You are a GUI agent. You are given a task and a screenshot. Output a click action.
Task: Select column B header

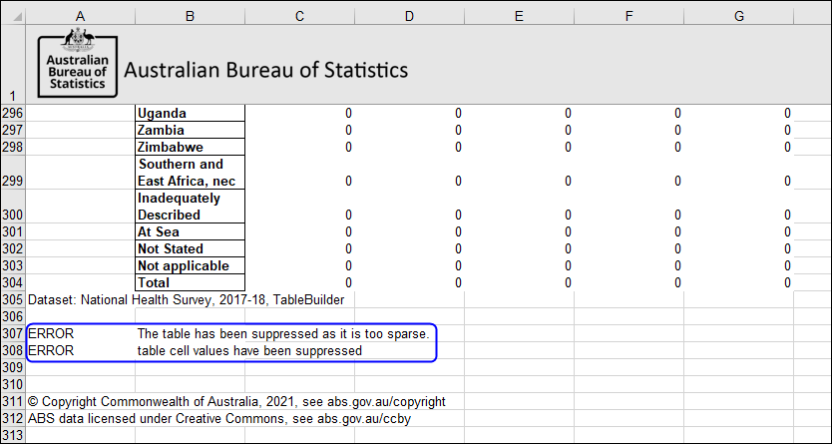point(190,16)
